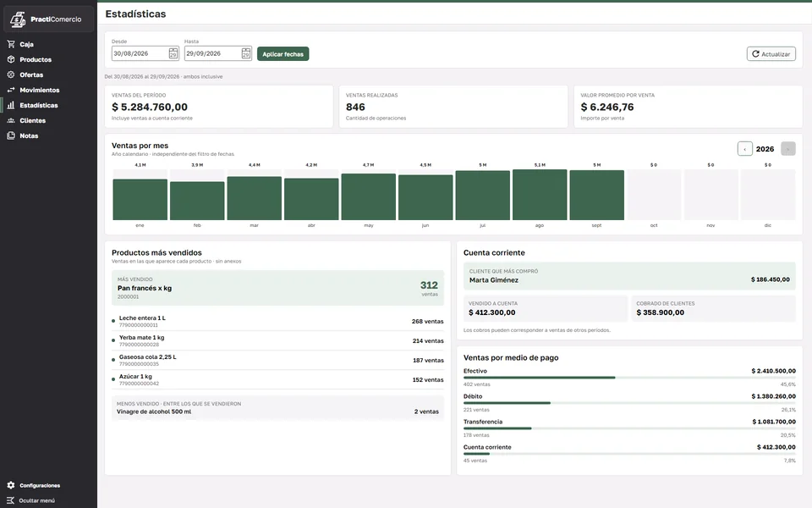Screen dimensions: 812x508
Task: Click the Notas icon in sidebar
Action: pyautogui.click(x=11, y=135)
